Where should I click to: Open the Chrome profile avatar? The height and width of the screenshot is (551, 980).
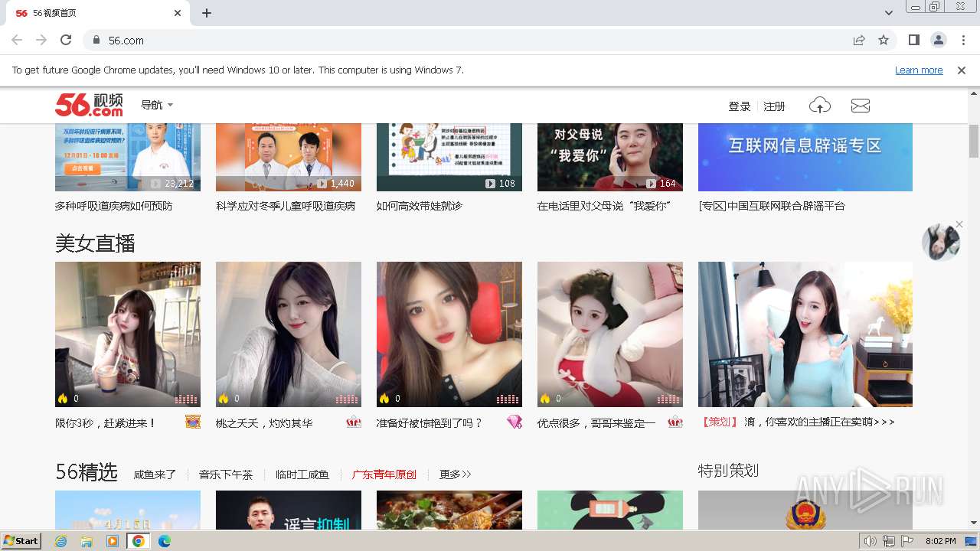[x=938, y=40]
